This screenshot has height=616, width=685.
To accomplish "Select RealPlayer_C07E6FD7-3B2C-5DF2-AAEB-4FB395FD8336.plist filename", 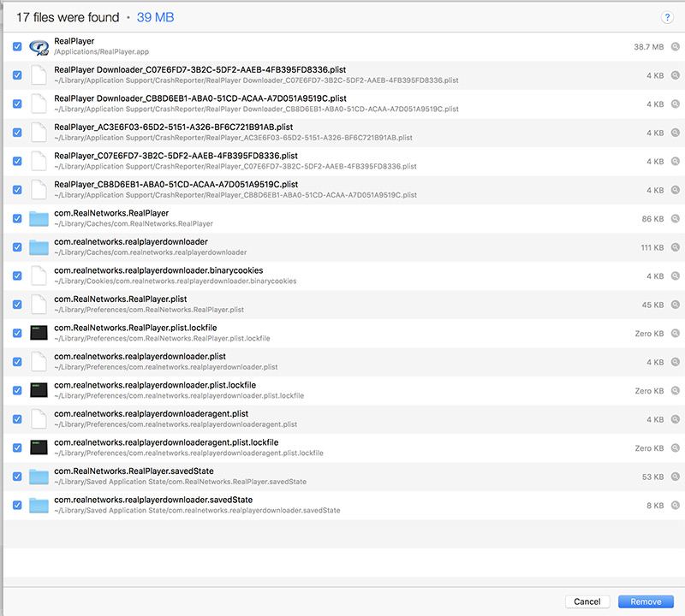I will point(176,156).
